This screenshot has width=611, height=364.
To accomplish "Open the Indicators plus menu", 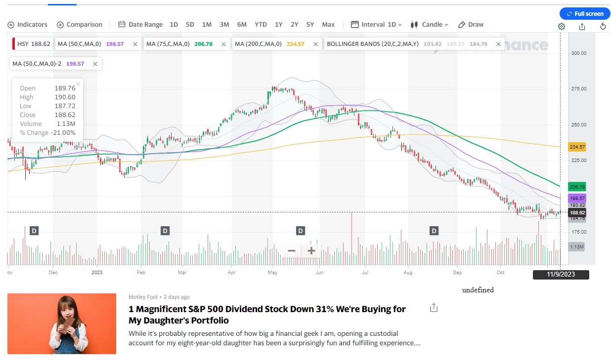I will point(28,25).
